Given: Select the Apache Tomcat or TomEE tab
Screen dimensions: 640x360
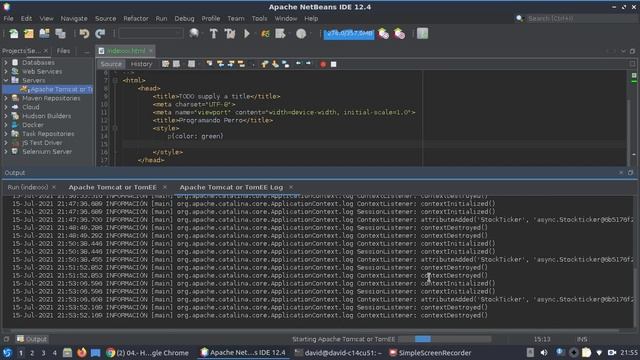Looking at the screenshot, I should click(x=113, y=187).
